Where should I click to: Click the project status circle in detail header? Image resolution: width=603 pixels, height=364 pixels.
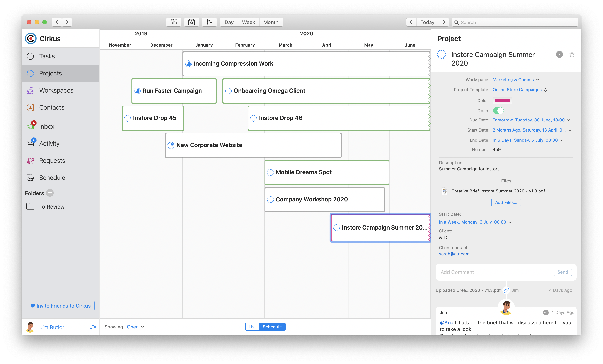click(442, 54)
